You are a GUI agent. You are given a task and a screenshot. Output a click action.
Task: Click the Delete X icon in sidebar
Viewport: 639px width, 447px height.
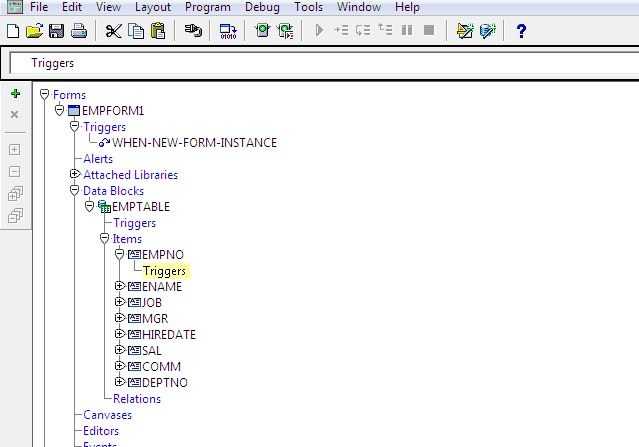pos(14,115)
